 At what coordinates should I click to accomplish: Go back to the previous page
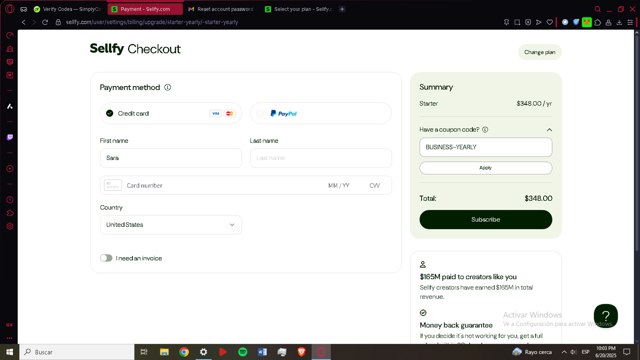pyautogui.click(x=24, y=22)
